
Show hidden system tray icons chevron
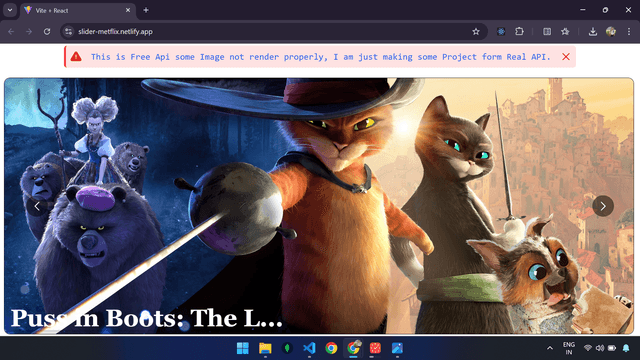click(x=550, y=348)
